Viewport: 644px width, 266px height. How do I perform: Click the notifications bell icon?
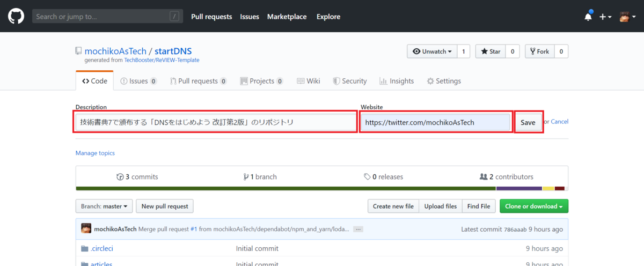click(x=588, y=17)
